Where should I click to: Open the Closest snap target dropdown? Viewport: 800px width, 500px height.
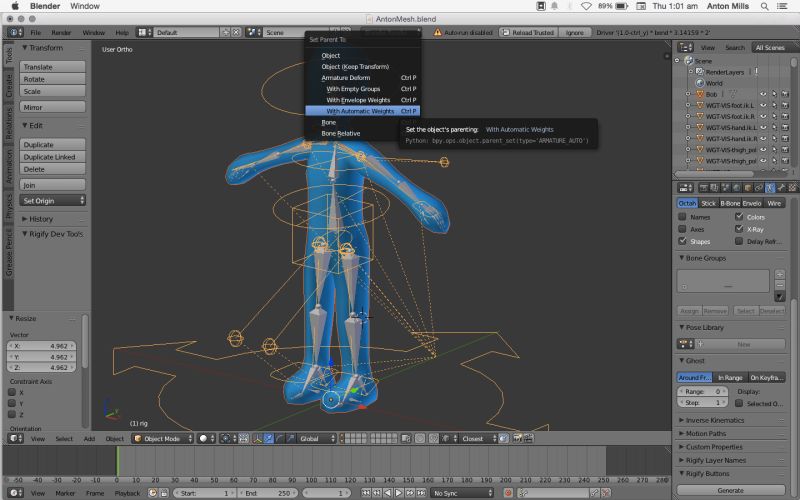click(x=478, y=438)
